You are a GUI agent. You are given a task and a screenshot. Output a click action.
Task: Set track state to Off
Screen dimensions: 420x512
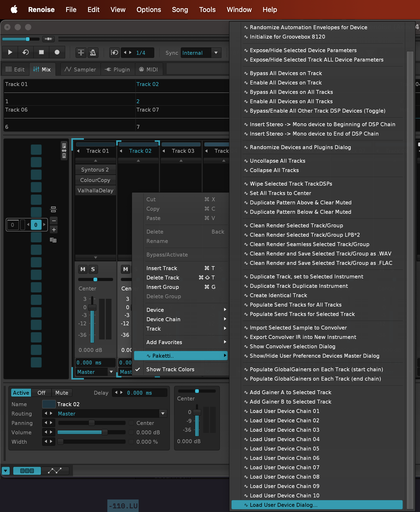click(x=41, y=393)
